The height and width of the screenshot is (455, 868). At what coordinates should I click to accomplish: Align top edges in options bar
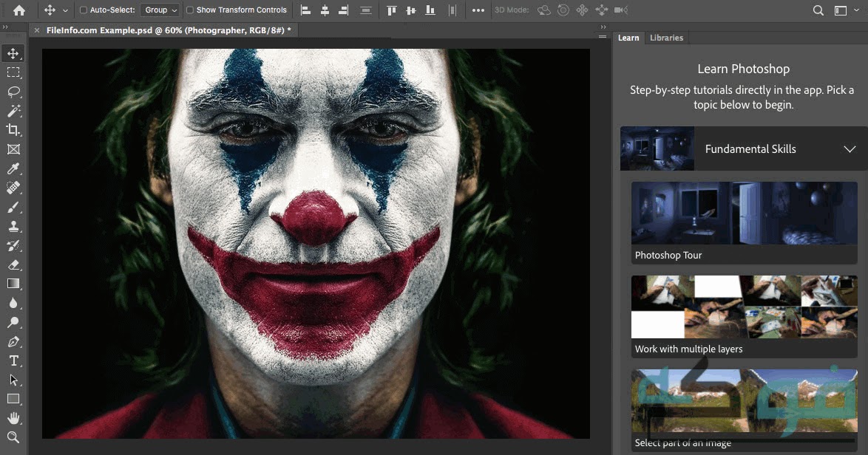point(391,10)
